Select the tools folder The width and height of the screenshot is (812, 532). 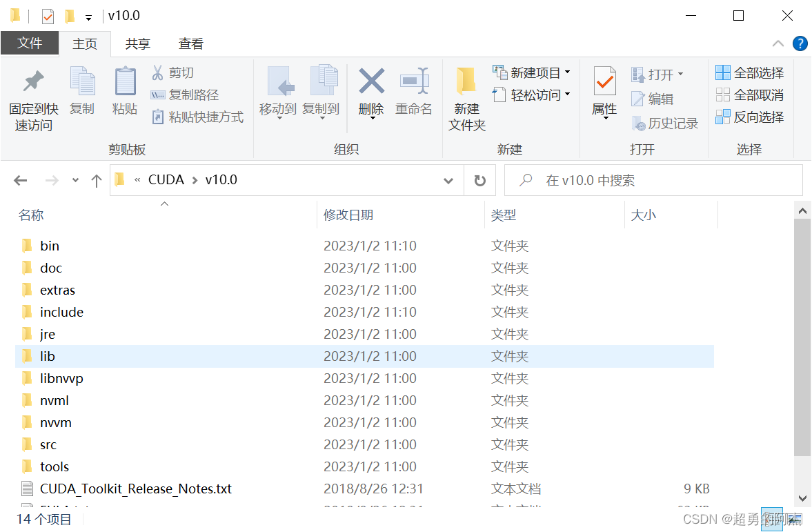364,466
